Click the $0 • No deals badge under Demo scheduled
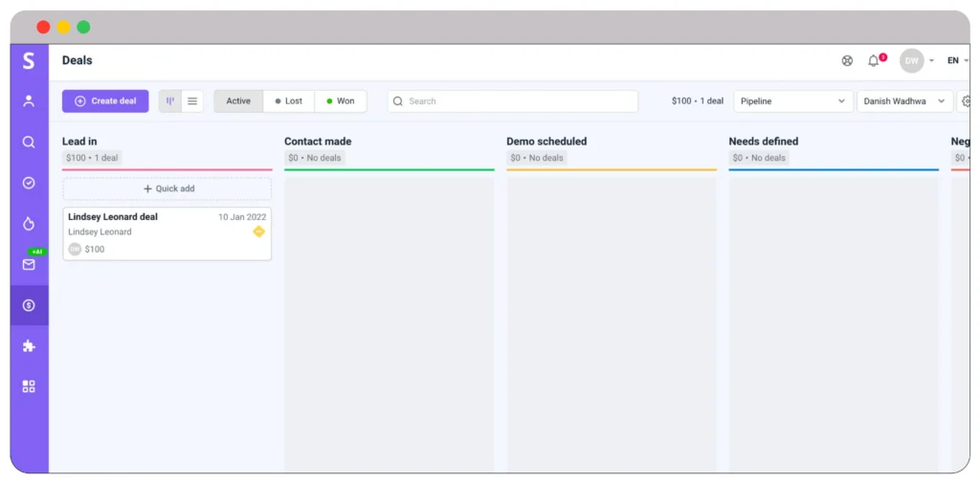The image size is (980, 483). tap(537, 158)
